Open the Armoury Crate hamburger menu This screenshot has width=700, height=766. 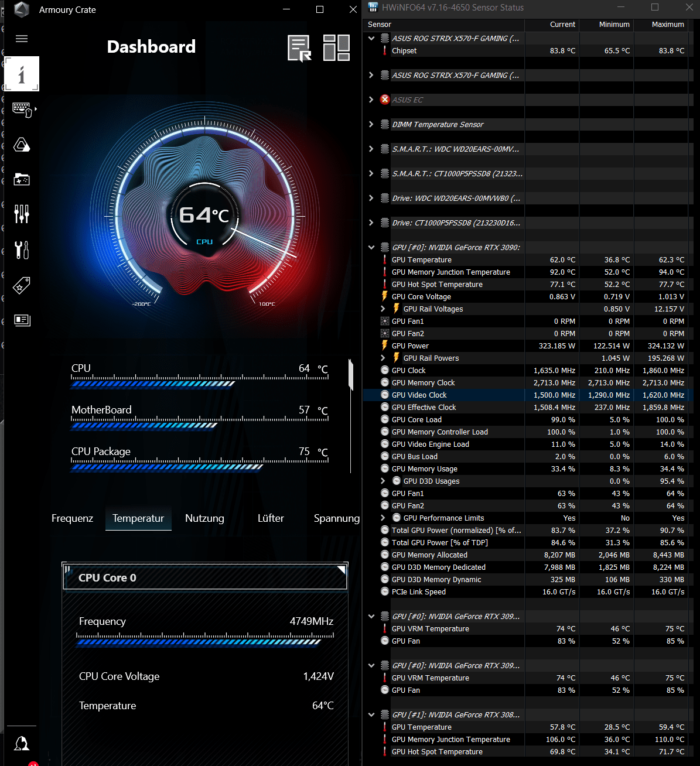(x=22, y=39)
